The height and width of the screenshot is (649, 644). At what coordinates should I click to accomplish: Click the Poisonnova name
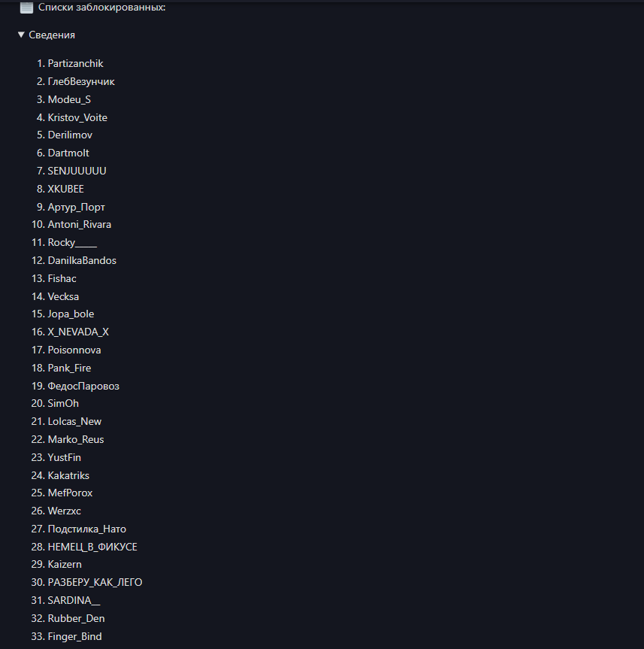(74, 350)
